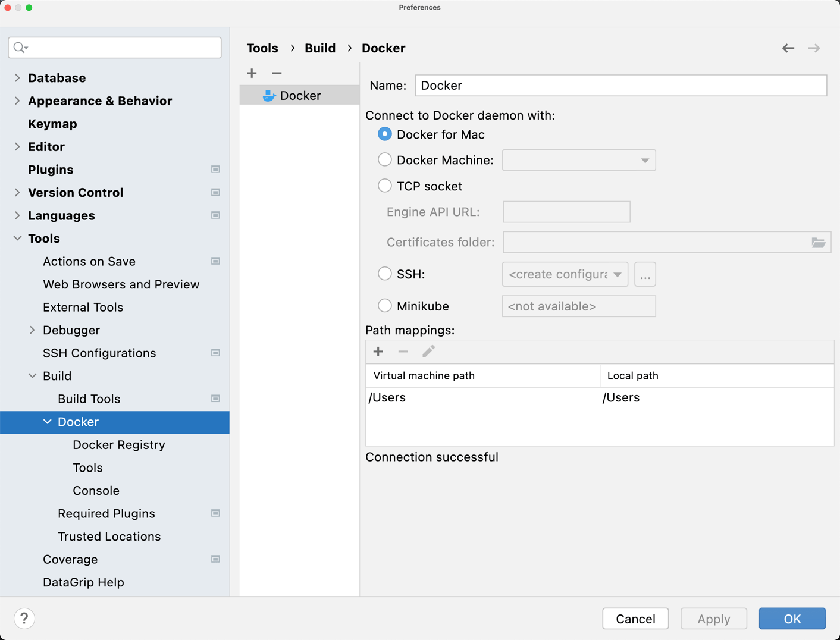The width and height of the screenshot is (840, 640).
Task: Open the Docker Machine dropdown
Action: 645,160
